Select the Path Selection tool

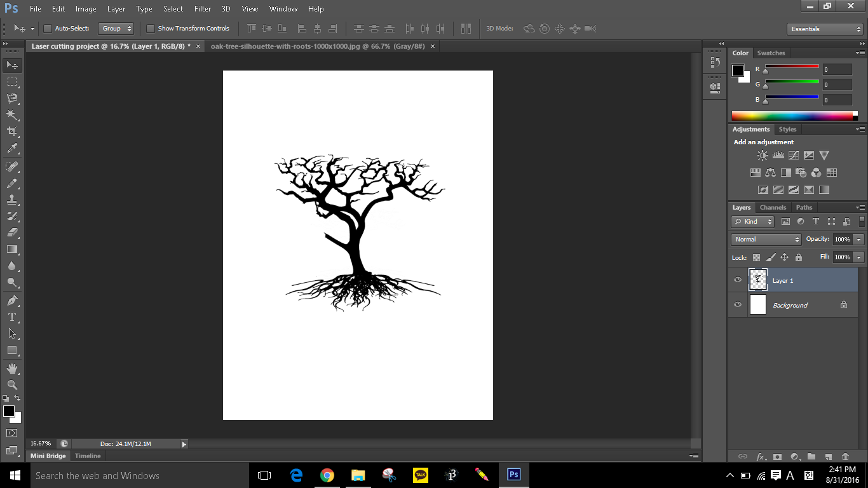point(12,334)
